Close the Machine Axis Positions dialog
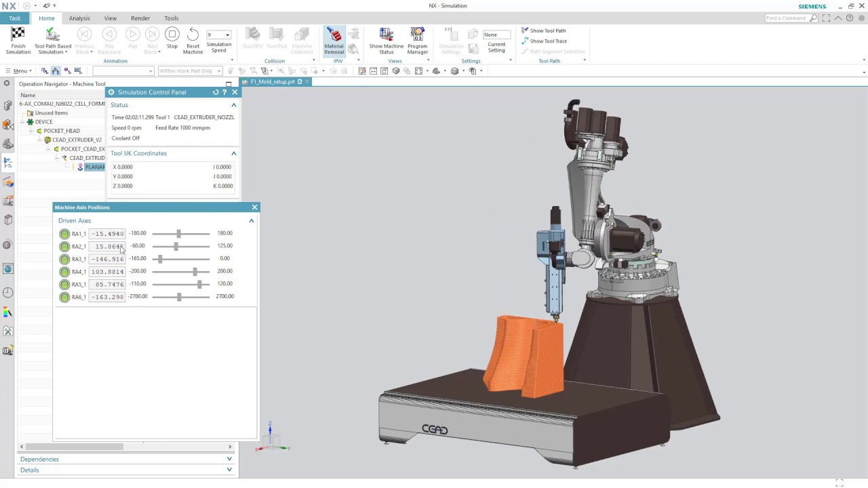The image size is (868, 488). [254, 207]
